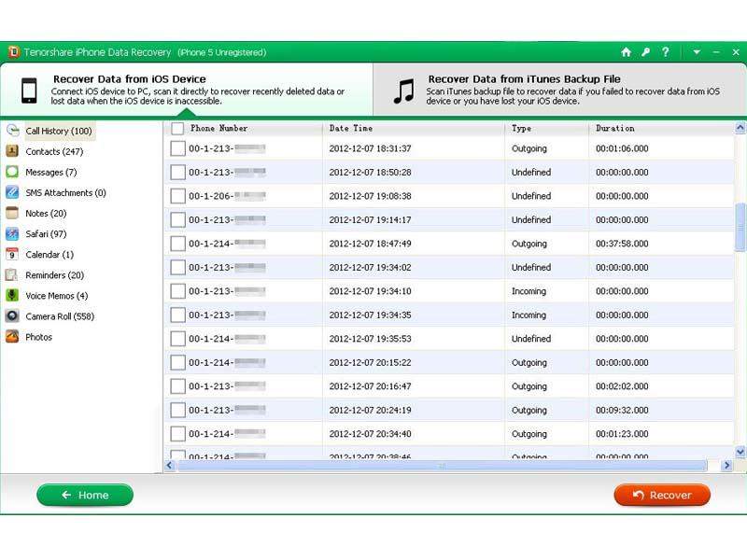Open Messages (7) category

(51, 172)
